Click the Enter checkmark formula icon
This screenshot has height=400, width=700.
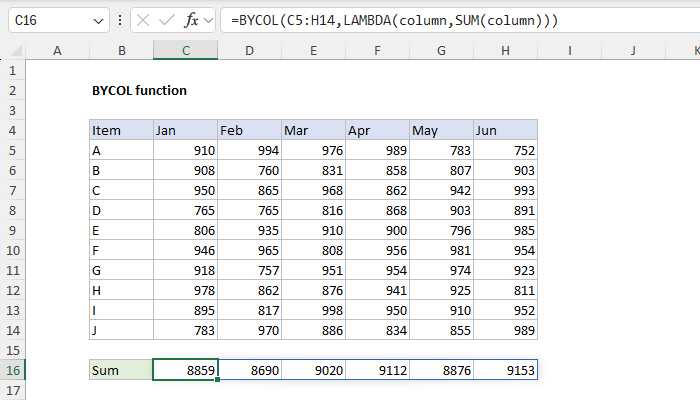pos(167,21)
